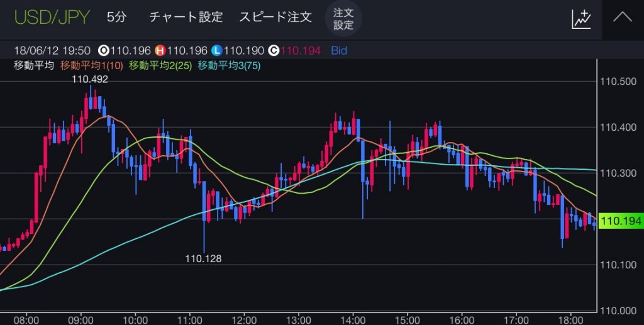Toggle the Bid price display
Image resolution: width=644 pixels, height=325 pixels.
pyautogui.click(x=337, y=50)
